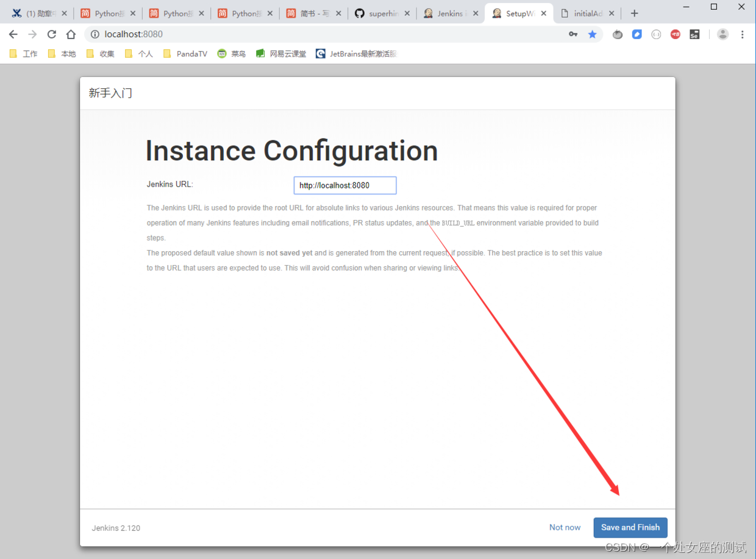
Task: Open a new tab with the plus button
Action: (x=635, y=13)
